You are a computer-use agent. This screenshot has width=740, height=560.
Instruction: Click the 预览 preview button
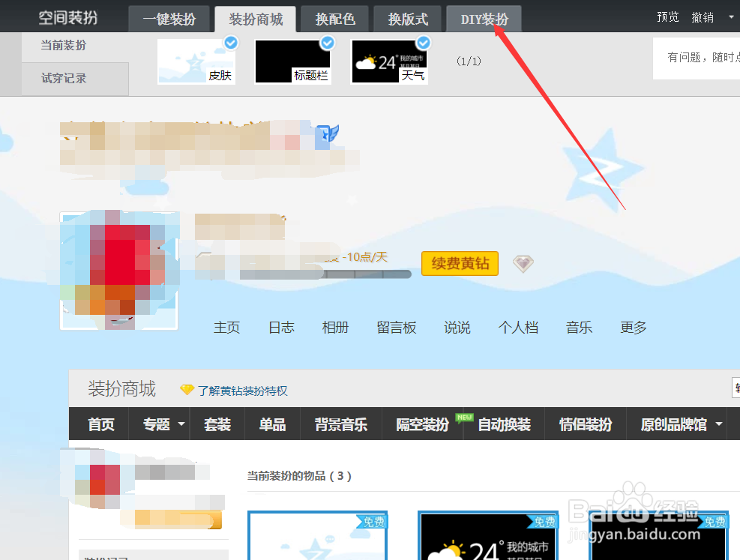click(x=668, y=17)
